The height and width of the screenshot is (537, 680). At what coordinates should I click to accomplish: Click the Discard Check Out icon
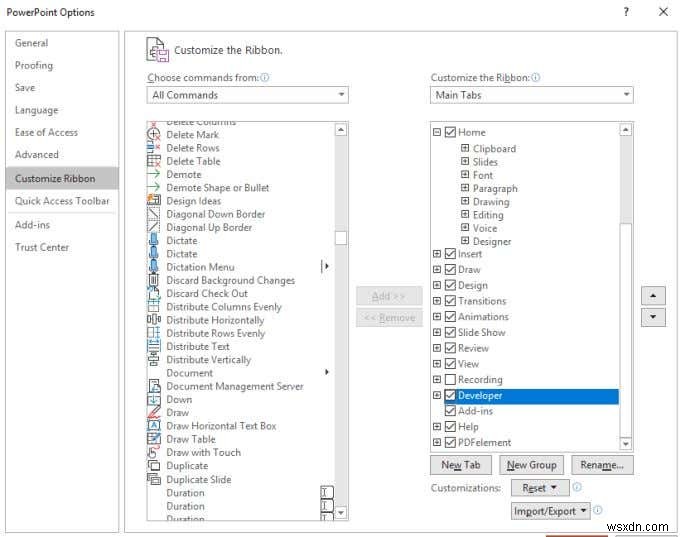[154, 293]
